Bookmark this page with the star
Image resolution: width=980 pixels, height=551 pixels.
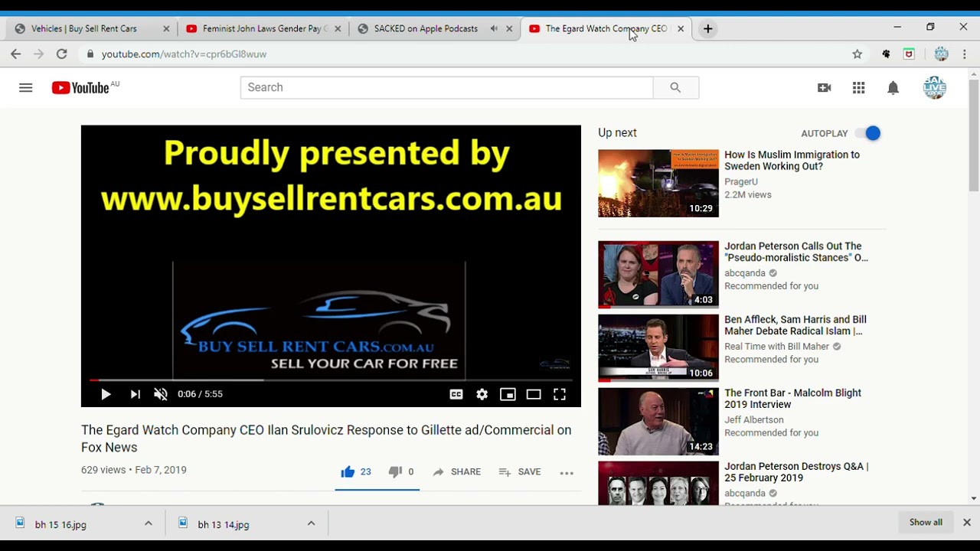[x=857, y=54]
